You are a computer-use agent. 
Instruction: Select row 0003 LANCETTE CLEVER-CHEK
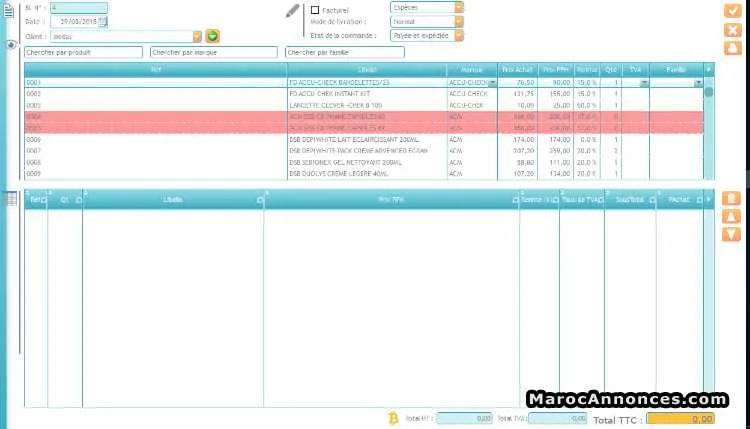364,105
